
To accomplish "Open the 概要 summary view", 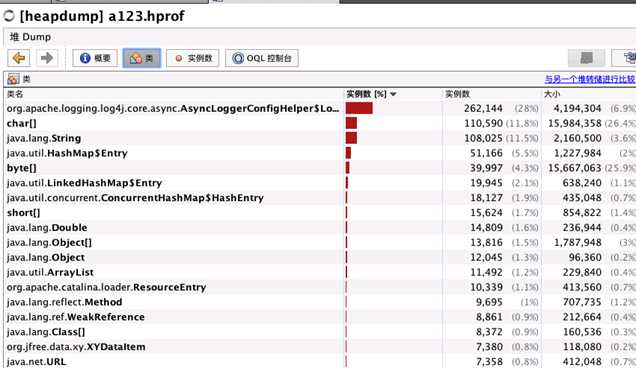I will [x=95, y=58].
